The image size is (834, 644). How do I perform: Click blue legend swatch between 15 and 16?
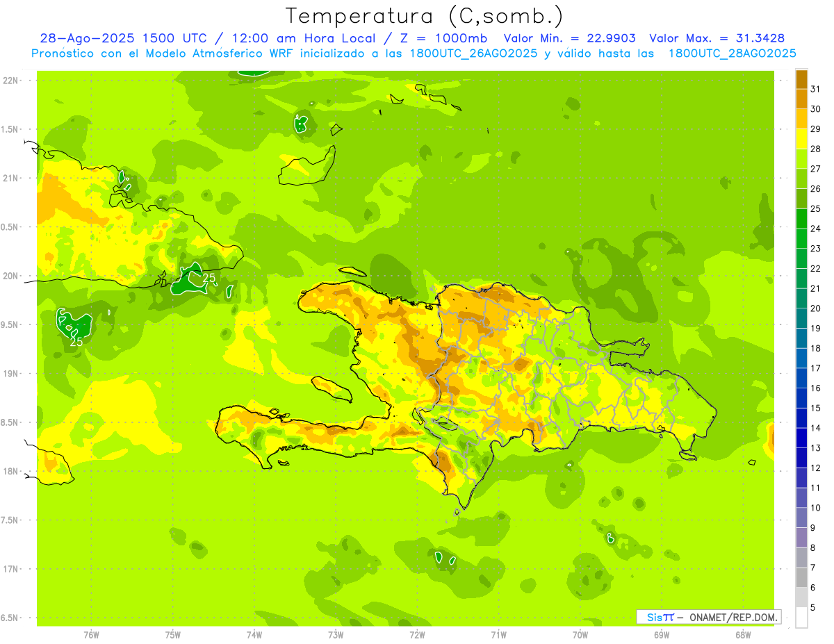pos(801,397)
